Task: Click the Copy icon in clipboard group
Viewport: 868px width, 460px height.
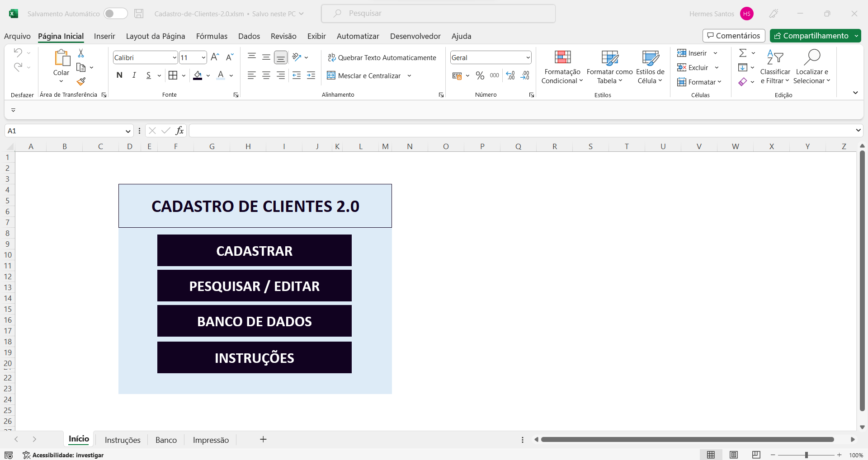Action: (x=81, y=67)
